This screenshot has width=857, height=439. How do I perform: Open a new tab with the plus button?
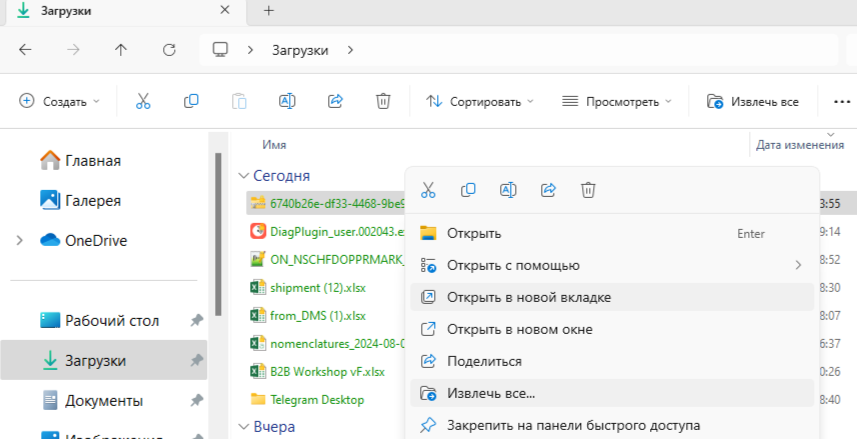(268, 10)
